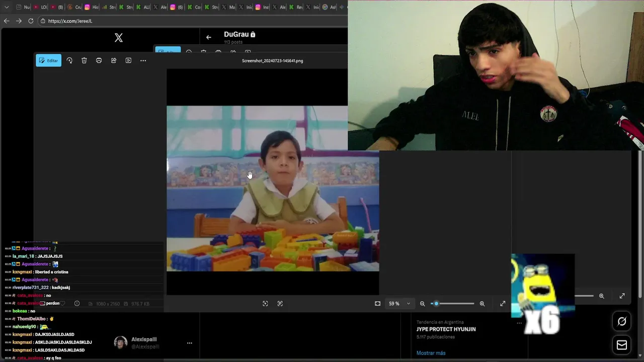This screenshot has width=644, height=362.
Task: Zoom in on the background Photos window
Action: [601, 296]
